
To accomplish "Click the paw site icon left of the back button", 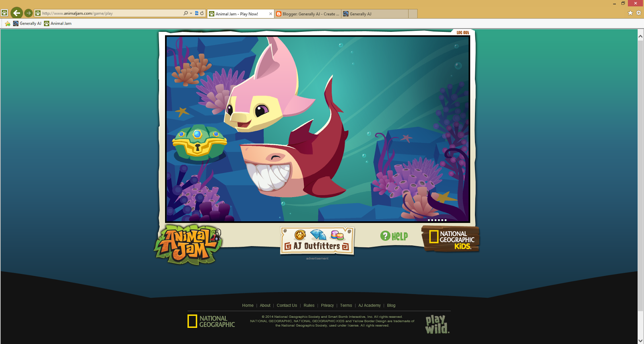I will (4, 13).
